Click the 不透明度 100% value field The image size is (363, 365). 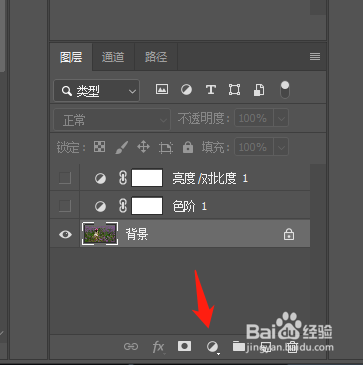coord(254,118)
